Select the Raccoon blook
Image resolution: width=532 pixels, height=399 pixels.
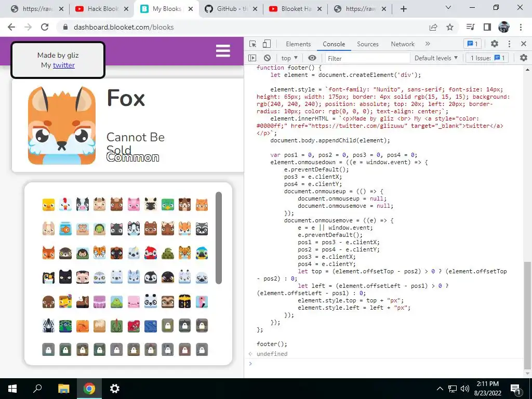(202, 229)
